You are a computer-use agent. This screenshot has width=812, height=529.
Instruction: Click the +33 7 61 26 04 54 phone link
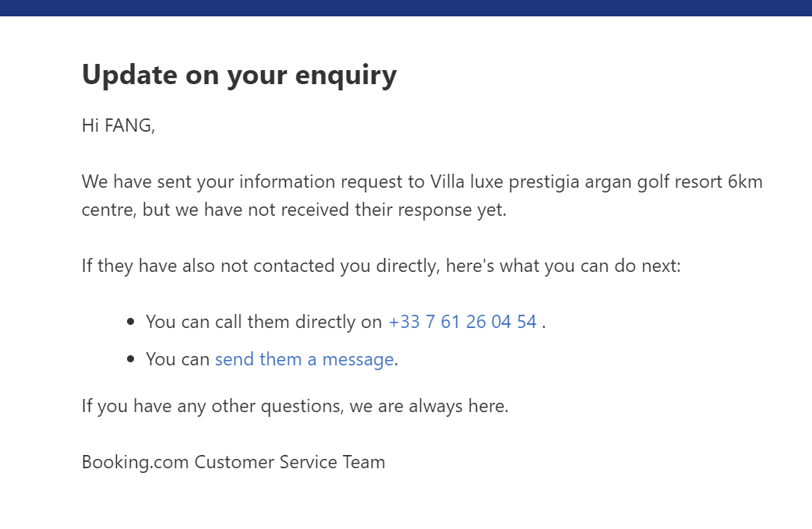(x=462, y=322)
